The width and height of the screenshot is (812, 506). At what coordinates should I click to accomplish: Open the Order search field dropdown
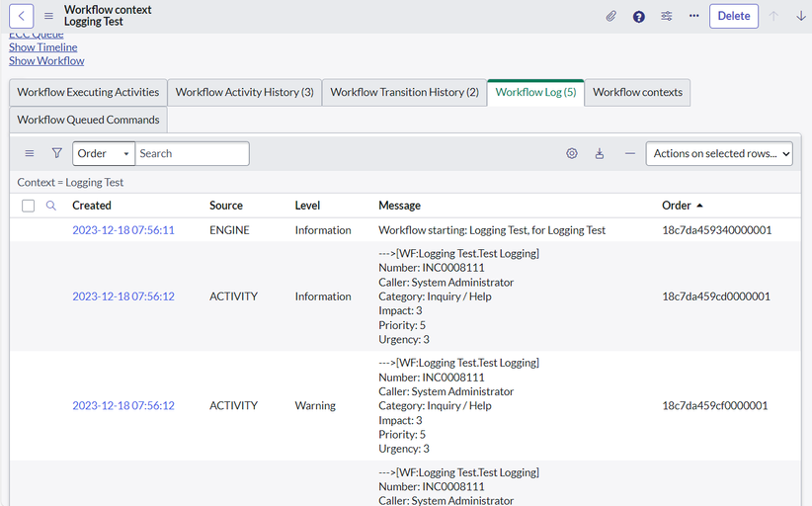[x=104, y=154]
